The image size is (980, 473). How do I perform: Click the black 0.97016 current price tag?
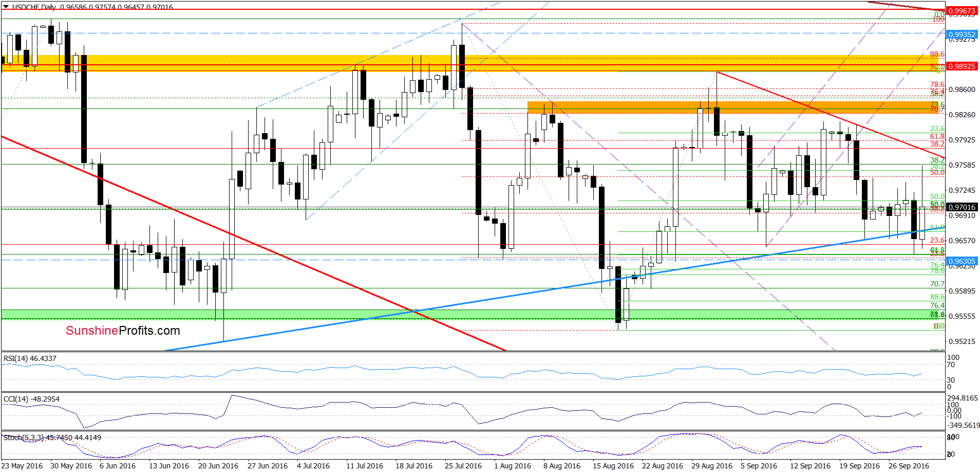(x=962, y=207)
